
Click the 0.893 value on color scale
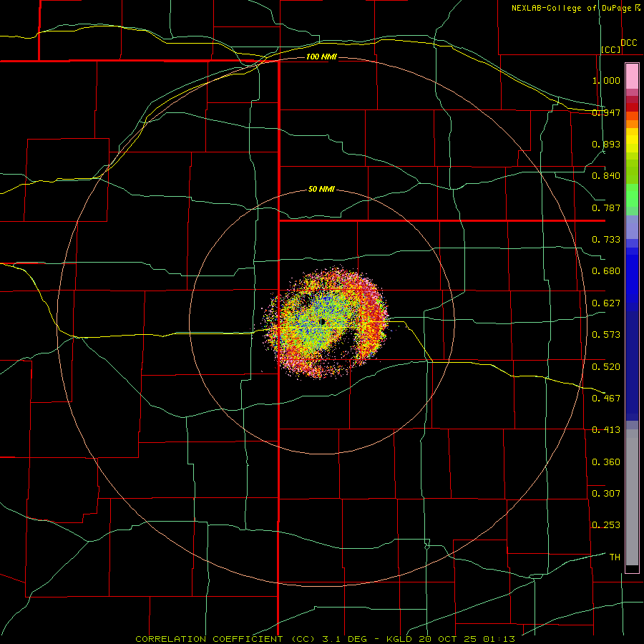[x=606, y=144]
